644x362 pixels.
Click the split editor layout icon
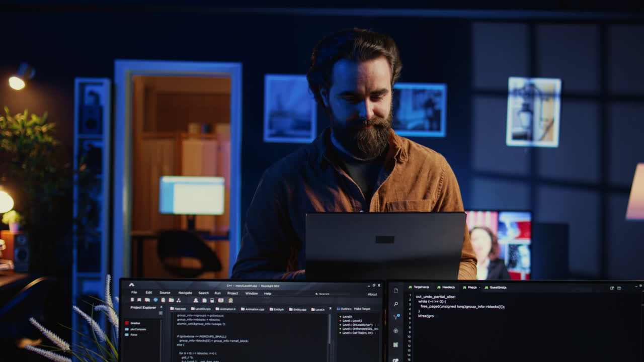click(x=619, y=288)
